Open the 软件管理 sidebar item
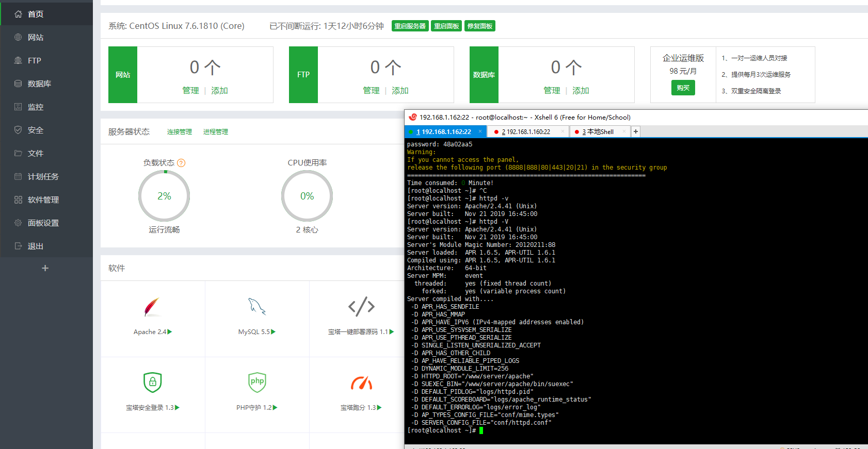Image resolution: width=868 pixels, height=449 pixels. pos(46,199)
